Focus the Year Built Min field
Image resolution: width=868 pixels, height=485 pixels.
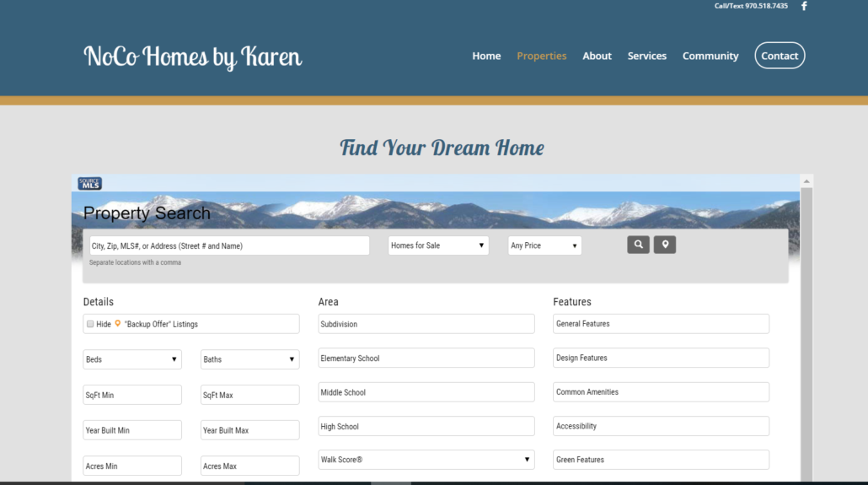pyautogui.click(x=132, y=430)
